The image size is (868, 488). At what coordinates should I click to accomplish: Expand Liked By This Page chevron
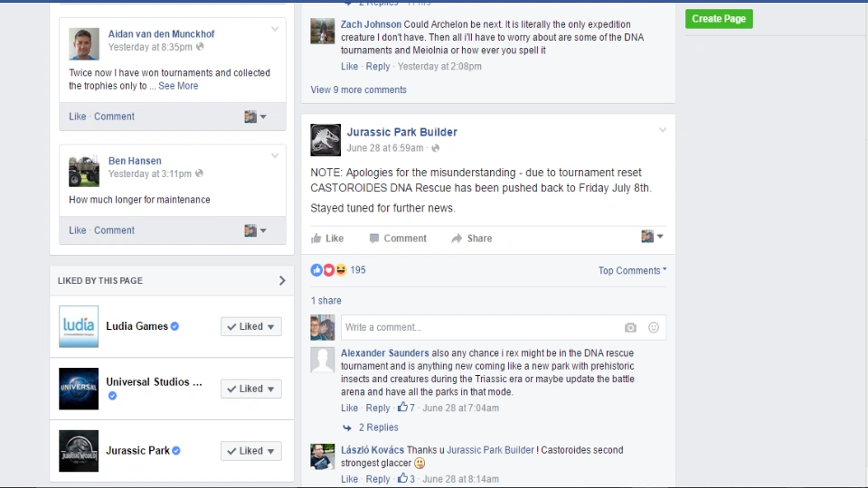coord(282,280)
